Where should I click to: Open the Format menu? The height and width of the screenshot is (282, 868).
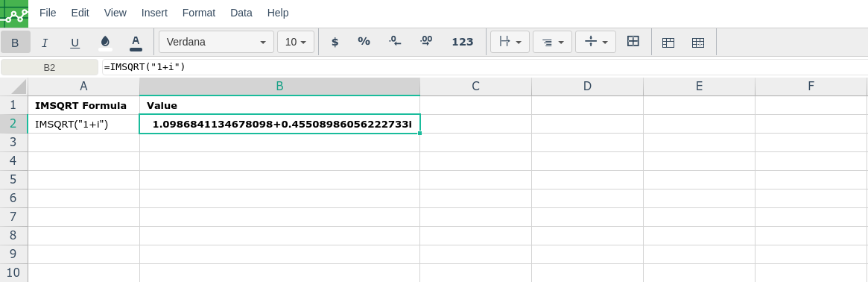click(199, 13)
